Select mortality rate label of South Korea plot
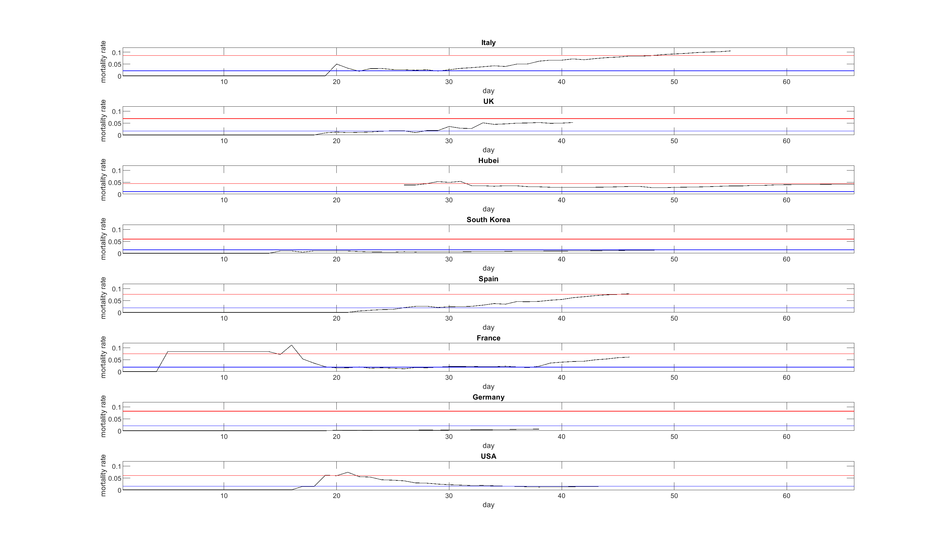 coord(103,239)
